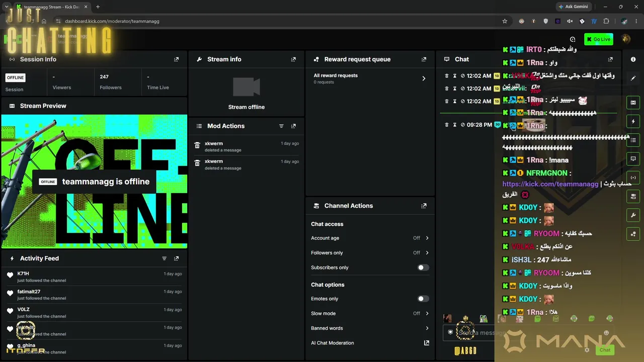Screen dimensions: 644x362
Task: Ban the user of 09:28 PM message
Action: (463, 125)
